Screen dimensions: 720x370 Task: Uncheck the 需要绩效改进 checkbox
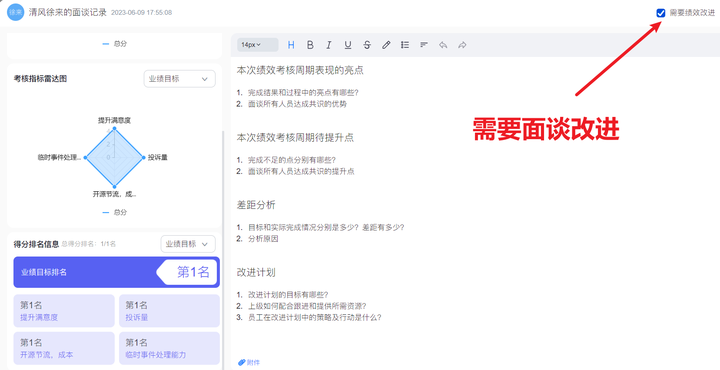[661, 13]
